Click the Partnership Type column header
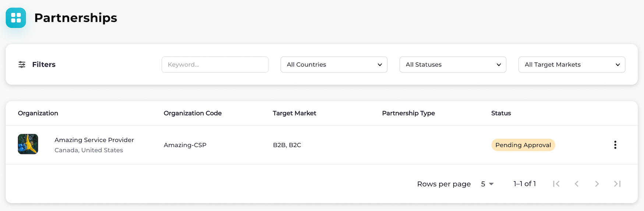 [408, 113]
